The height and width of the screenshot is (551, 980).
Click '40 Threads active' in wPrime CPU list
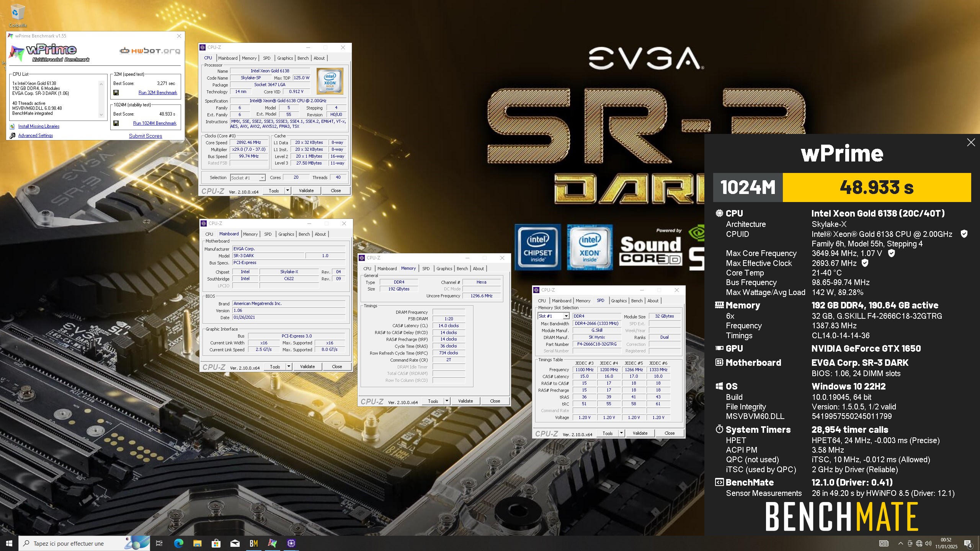(x=29, y=103)
